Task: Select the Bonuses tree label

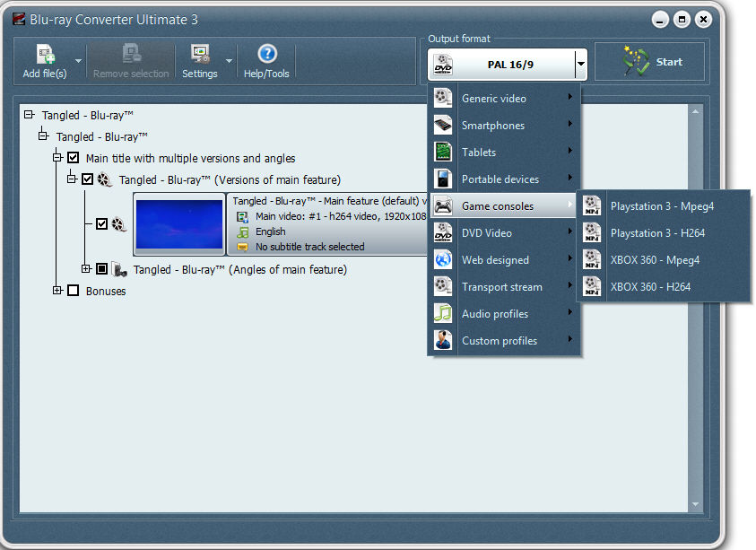Action: [x=106, y=291]
